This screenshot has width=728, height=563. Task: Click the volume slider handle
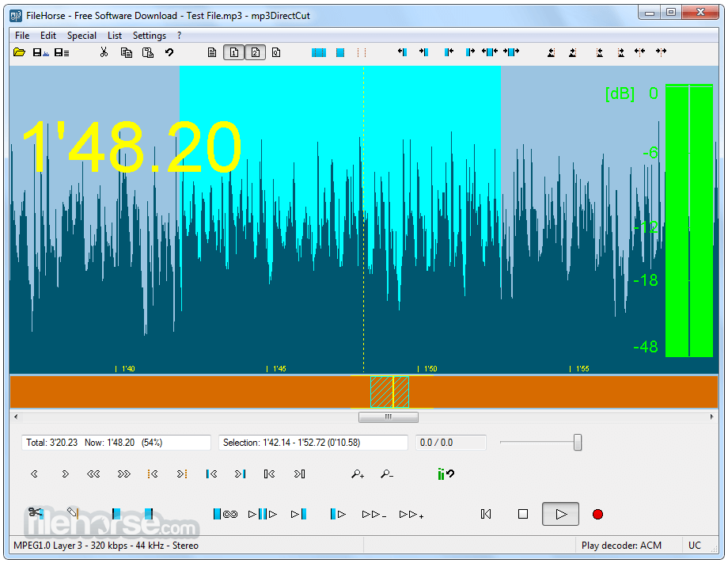[578, 442]
